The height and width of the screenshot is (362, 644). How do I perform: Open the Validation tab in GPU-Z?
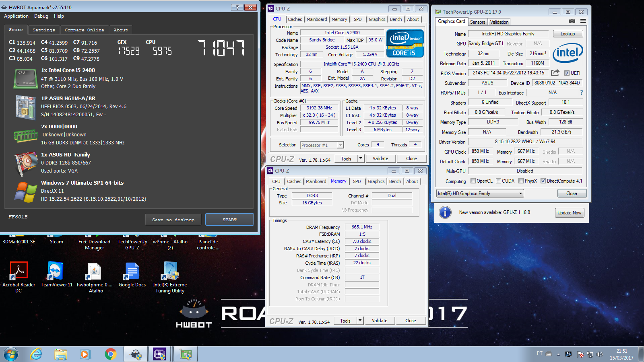coord(499,22)
